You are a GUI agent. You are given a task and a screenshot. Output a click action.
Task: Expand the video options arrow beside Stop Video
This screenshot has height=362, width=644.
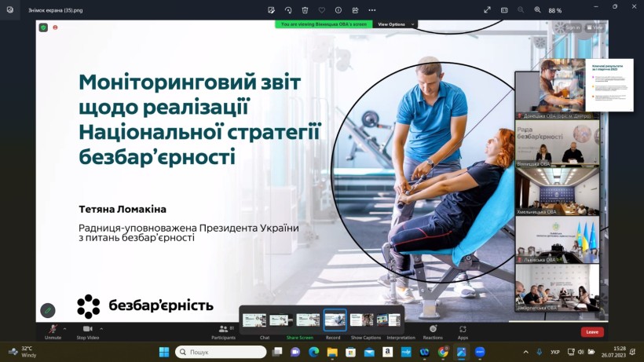pos(101,329)
